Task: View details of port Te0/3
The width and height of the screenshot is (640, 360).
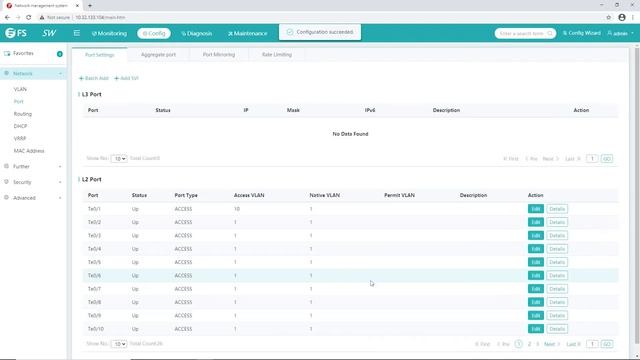Action: tap(557, 236)
